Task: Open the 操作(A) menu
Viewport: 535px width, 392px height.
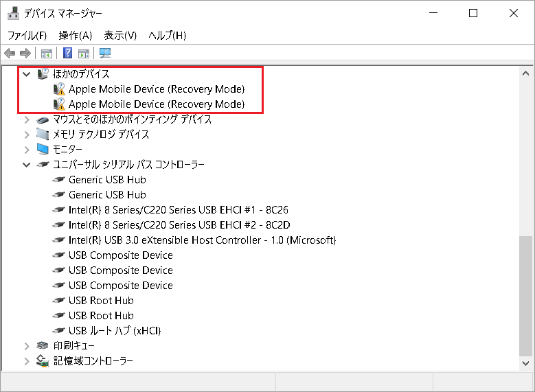Action: tap(76, 36)
